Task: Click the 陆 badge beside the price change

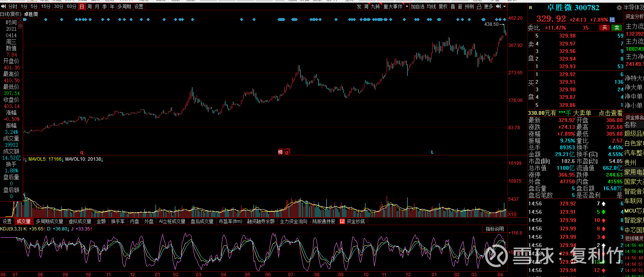Action: (612, 20)
